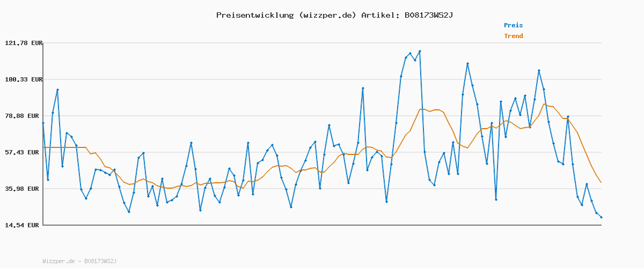644x268 pixels.
Task: Click the 57.43 EUR axis label
Action: click(x=23, y=152)
